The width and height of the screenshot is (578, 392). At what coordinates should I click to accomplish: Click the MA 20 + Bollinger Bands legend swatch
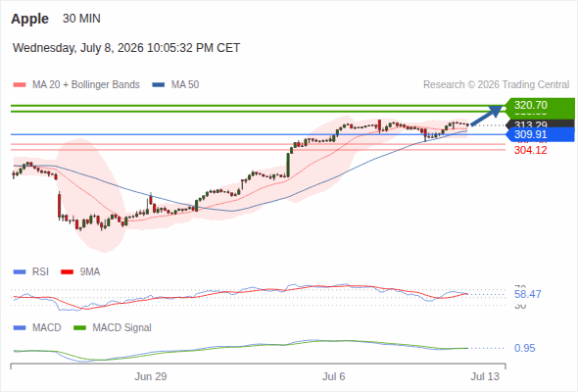click(20, 85)
